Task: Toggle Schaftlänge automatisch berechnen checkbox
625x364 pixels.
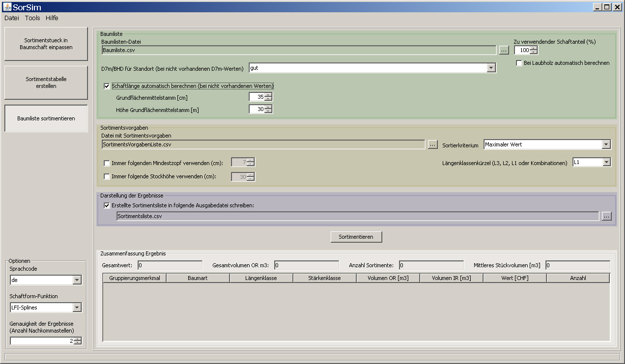Action: [x=107, y=86]
